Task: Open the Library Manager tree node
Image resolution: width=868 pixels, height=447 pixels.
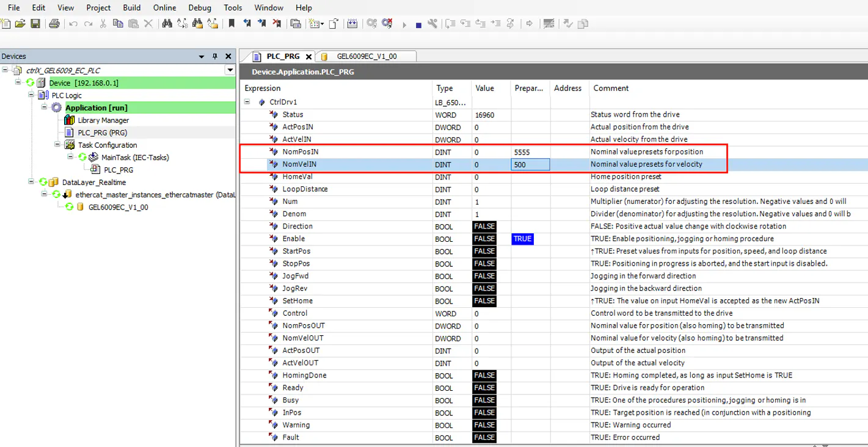Action: point(103,120)
